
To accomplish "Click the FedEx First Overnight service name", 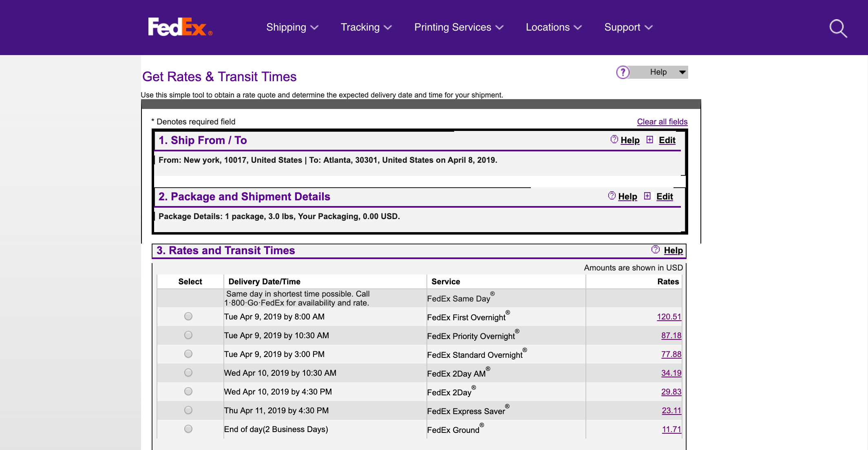I will pyautogui.click(x=468, y=316).
